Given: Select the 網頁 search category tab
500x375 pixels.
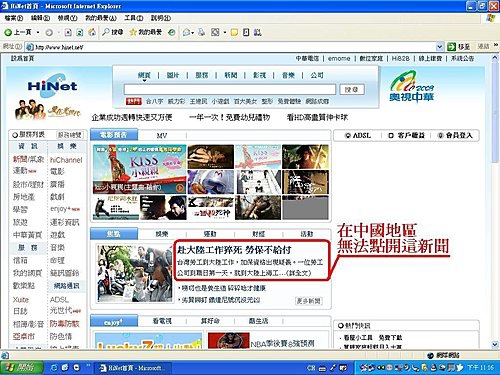Looking at the screenshot, I should (x=144, y=75).
